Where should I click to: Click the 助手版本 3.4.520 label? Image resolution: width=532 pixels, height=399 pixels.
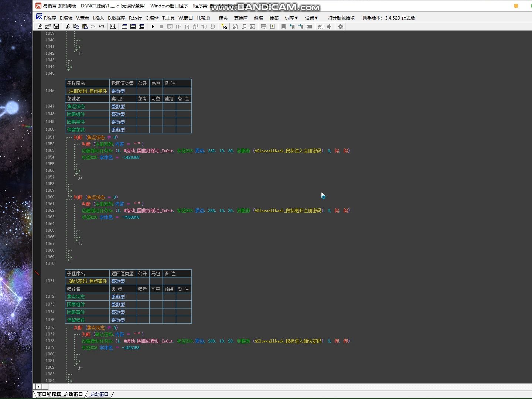389,18
